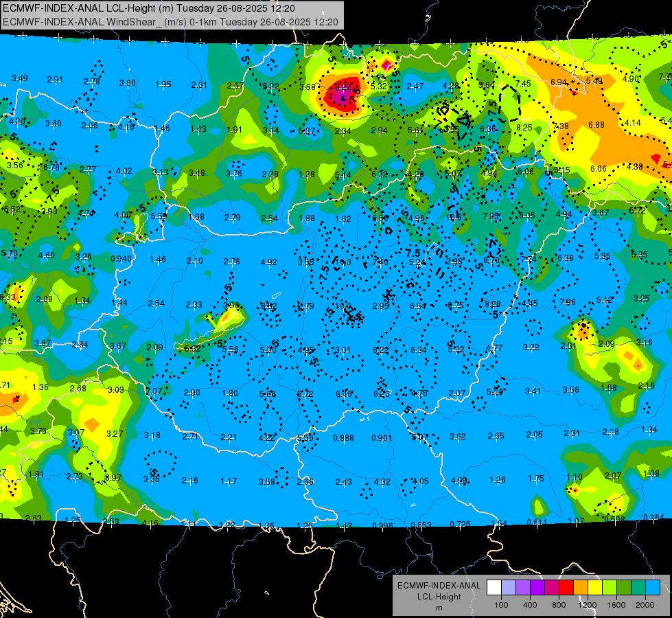Click the wind shear value 7.07
The height and width of the screenshot is (618, 672).
point(154,391)
